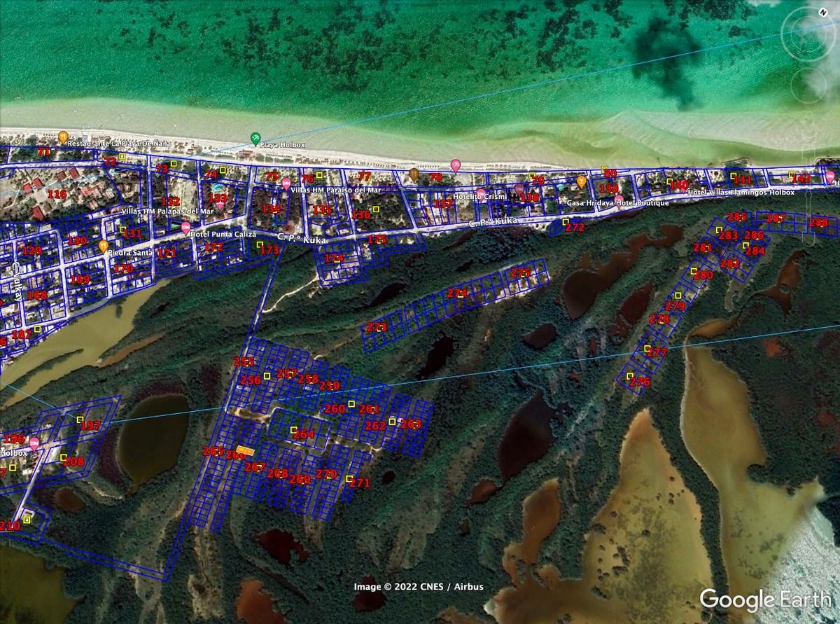Select the Hotelito Crismi hotel pin
840x624 pixels.
[481, 193]
